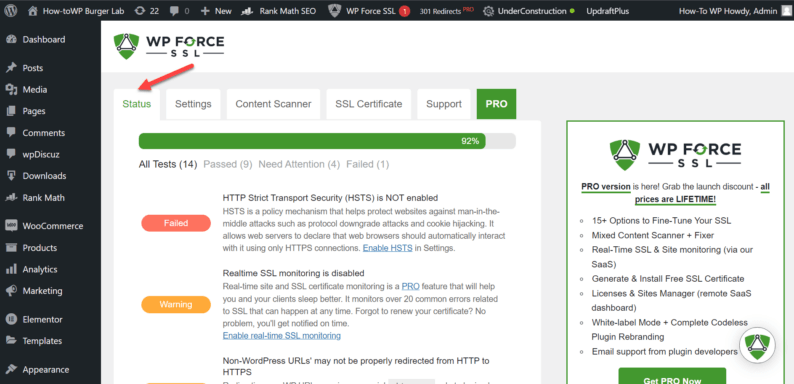
Task: Click 'Generate & Install Free SSL Certificate' bullet
Action: point(668,279)
